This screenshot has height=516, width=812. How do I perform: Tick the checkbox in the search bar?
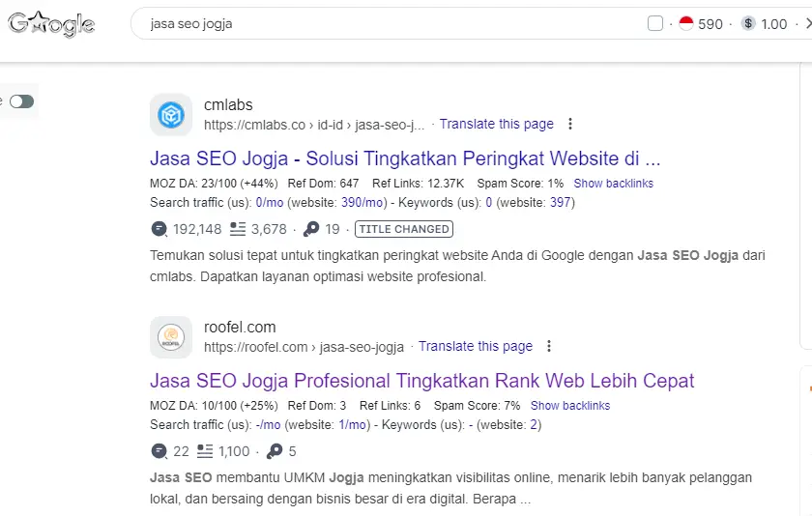click(x=655, y=24)
